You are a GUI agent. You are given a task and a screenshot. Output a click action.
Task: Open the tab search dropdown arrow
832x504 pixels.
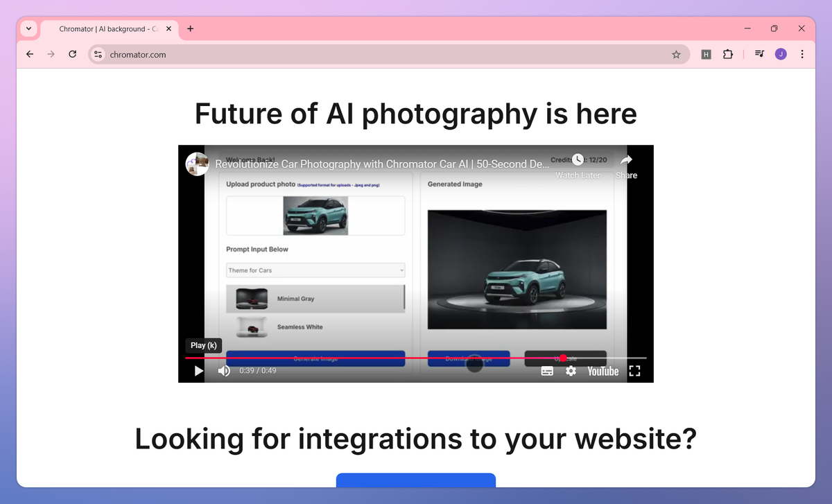(x=28, y=29)
